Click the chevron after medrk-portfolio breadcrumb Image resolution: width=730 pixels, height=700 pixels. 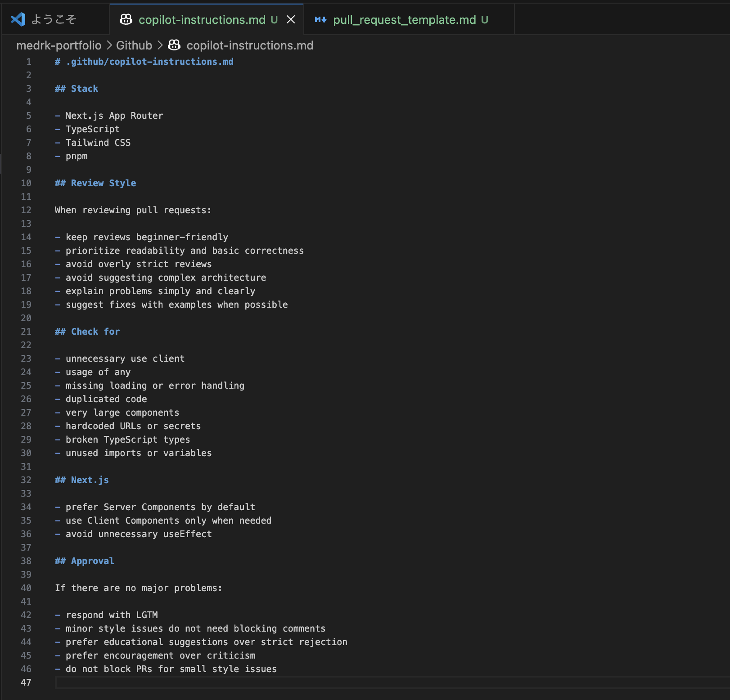tap(109, 45)
